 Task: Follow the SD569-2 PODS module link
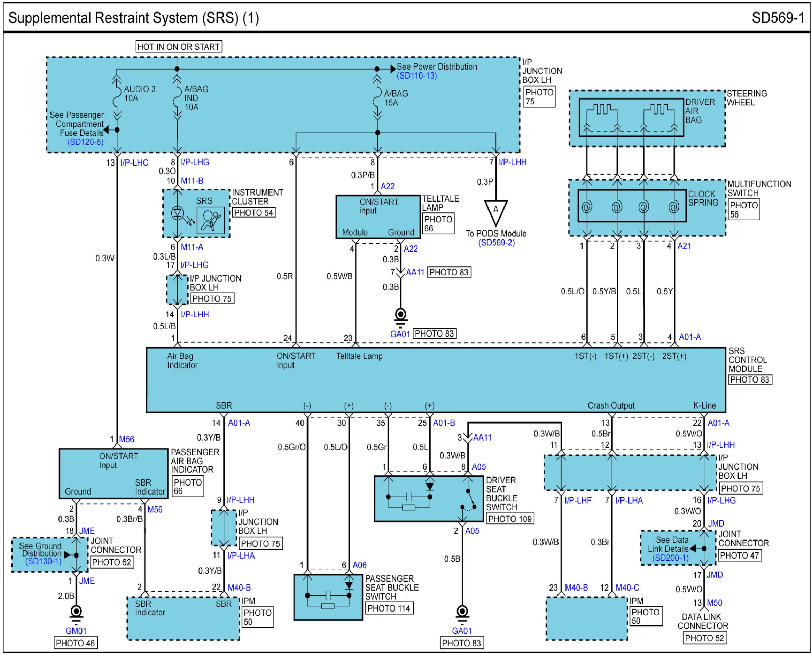point(496,243)
